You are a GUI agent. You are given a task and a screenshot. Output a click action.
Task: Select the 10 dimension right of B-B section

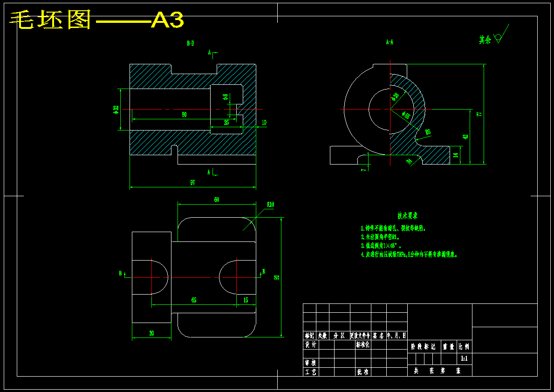(264, 123)
